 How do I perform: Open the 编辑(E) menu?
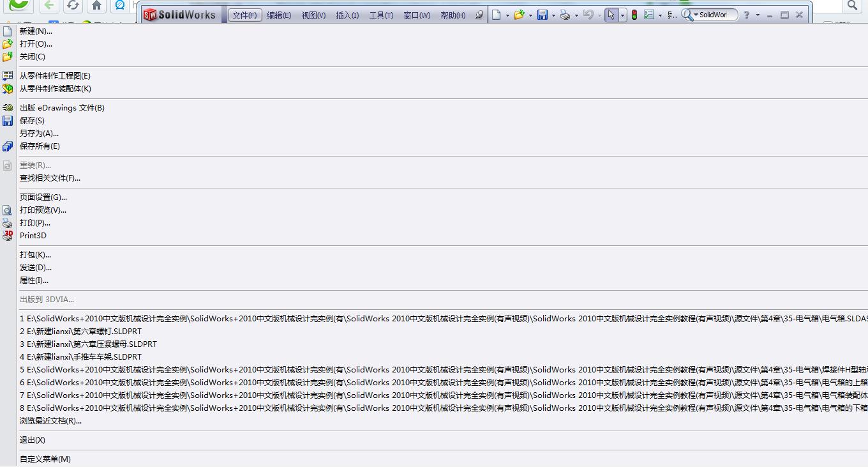(x=279, y=15)
